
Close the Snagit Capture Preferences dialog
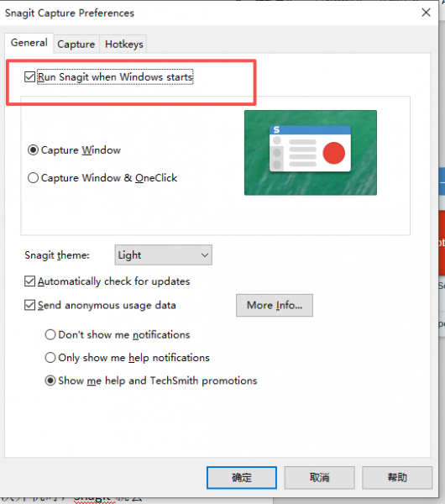coord(426,13)
